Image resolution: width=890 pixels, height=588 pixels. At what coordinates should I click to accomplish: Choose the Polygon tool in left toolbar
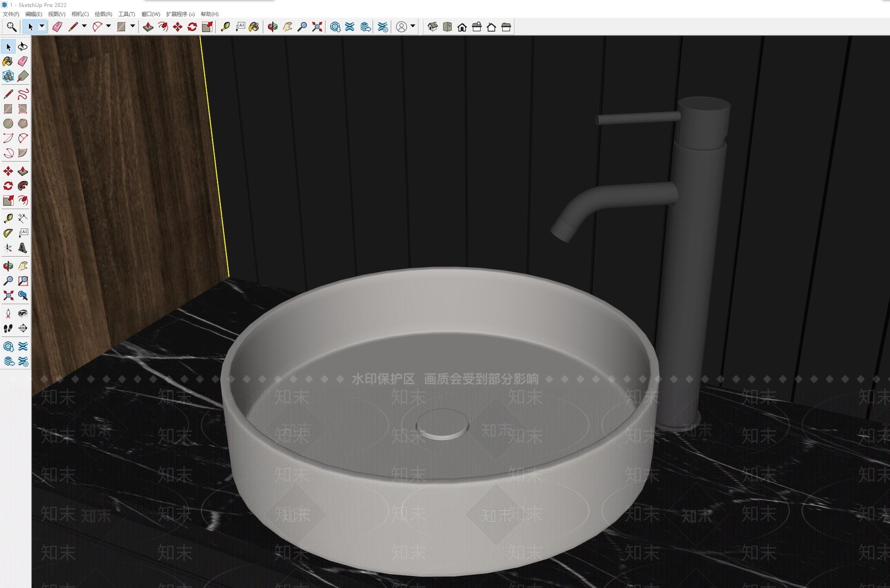pos(23,123)
